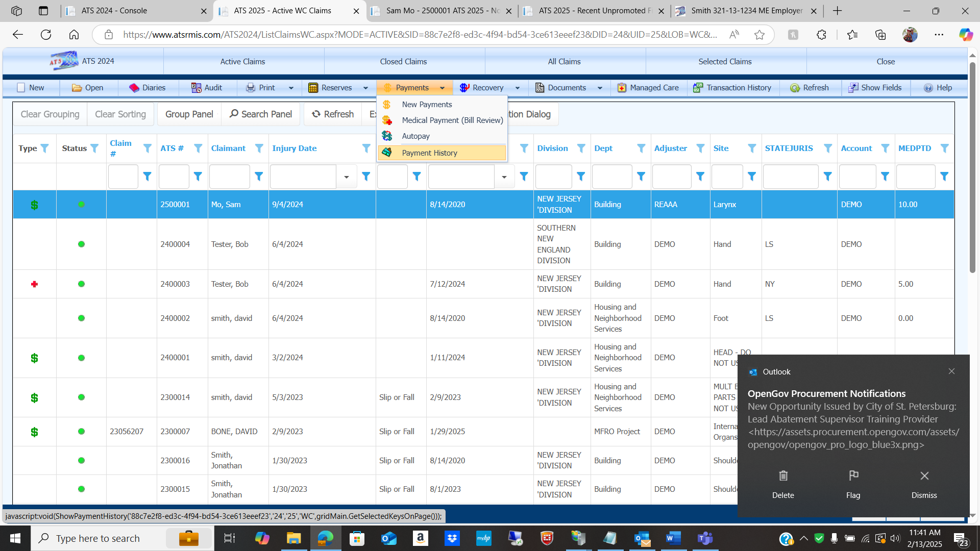The height and width of the screenshot is (551, 980).
Task: Open Microsoft Teams from the taskbar
Action: 705,538
